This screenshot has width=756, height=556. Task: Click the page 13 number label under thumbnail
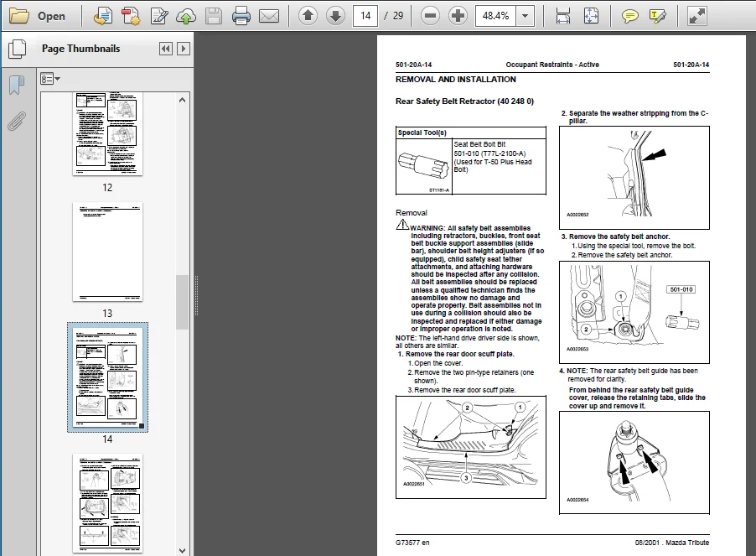[107, 314]
